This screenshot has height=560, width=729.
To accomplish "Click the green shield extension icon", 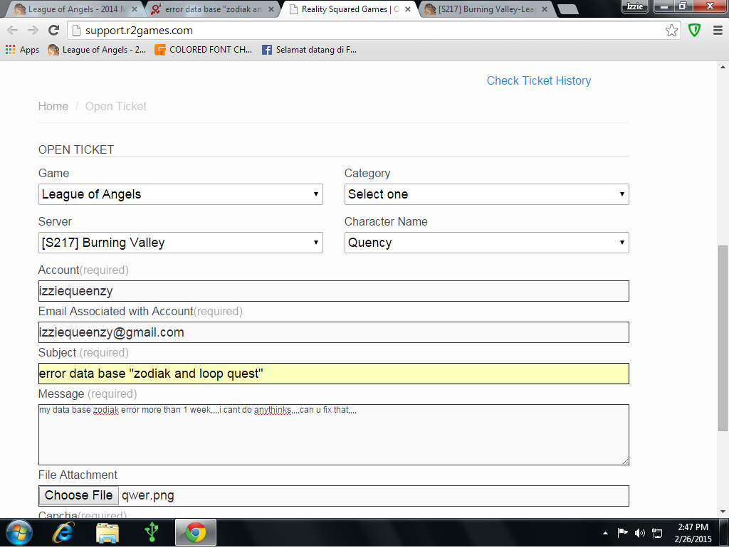I will (x=694, y=30).
